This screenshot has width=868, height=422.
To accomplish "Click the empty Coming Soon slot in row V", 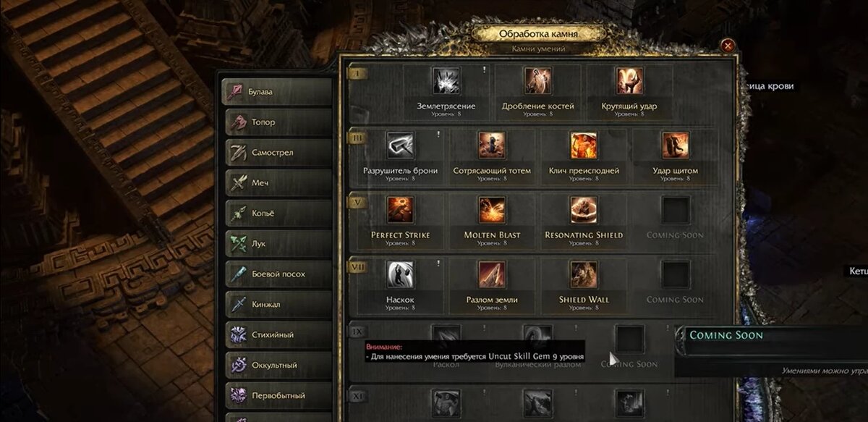I will [675, 210].
